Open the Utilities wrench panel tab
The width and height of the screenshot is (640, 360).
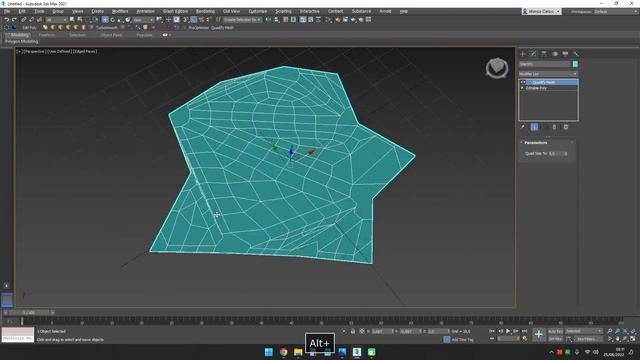(x=576, y=53)
